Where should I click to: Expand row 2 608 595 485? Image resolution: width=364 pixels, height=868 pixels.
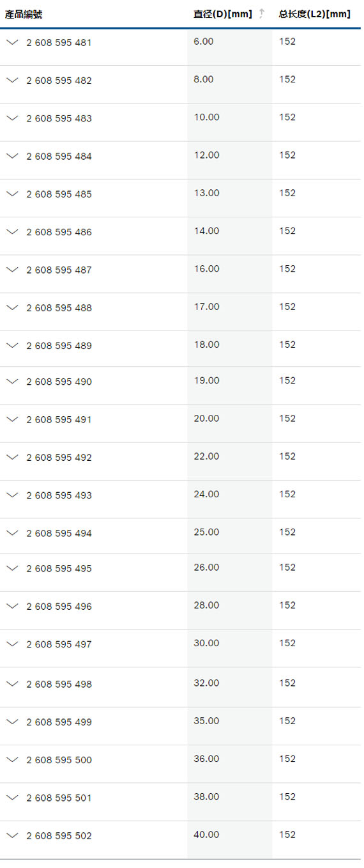(x=12, y=193)
